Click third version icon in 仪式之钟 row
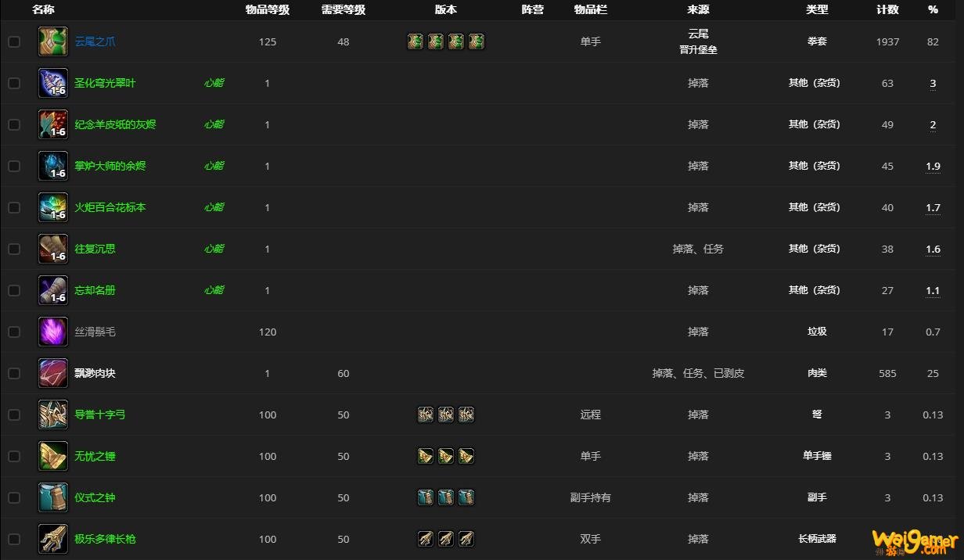This screenshot has width=964, height=560. [x=466, y=497]
